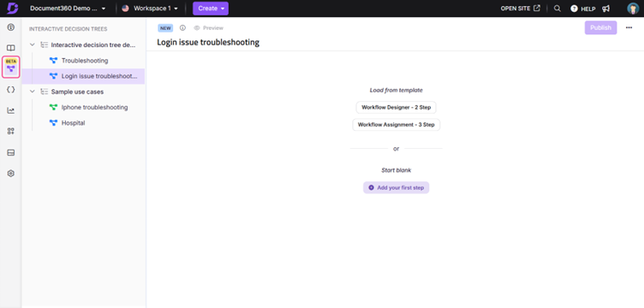Image resolution: width=644 pixels, height=308 pixels.
Task: Load the Workflow Designer - 2 Step template
Action: (396, 108)
